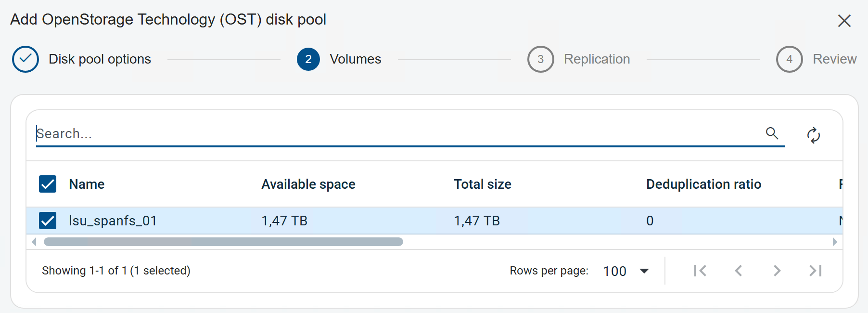Click the horizontal scrollbar left arrow
Viewport: 868px width, 313px height.
point(34,242)
